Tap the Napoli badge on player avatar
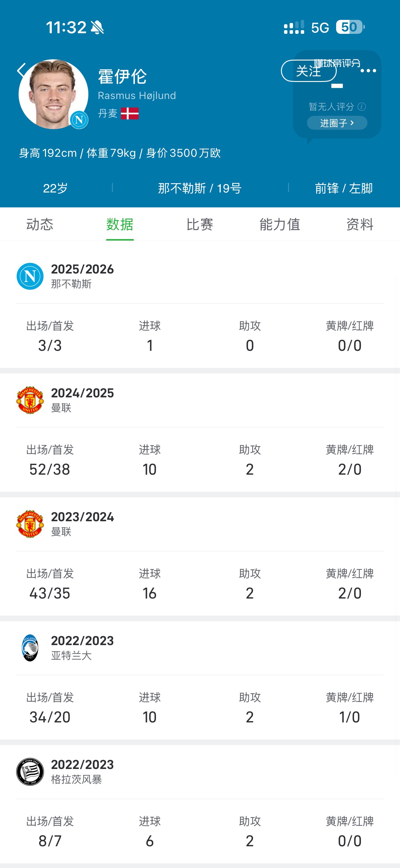 click(79, 120)
